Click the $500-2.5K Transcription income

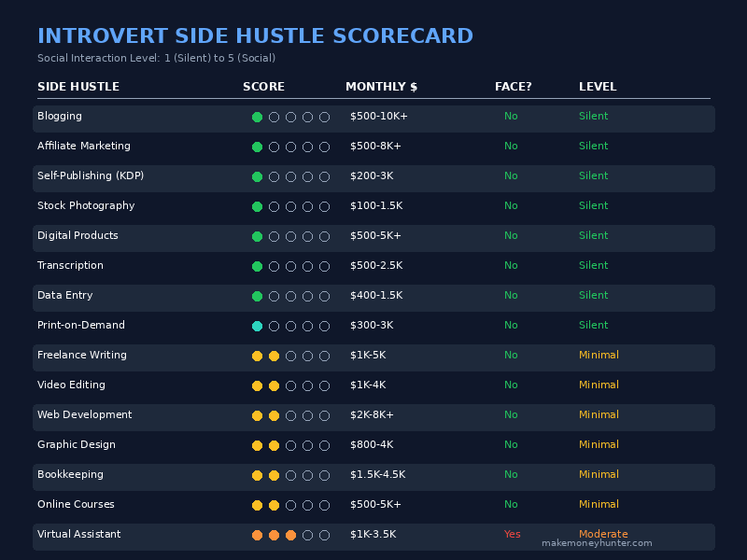pos(376,266)
